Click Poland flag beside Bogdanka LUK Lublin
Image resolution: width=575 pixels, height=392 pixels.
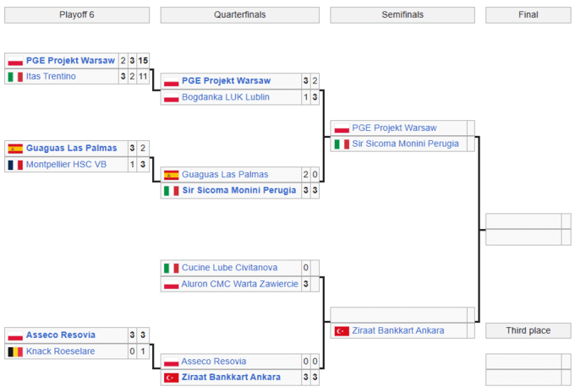(x=171, y=97)
